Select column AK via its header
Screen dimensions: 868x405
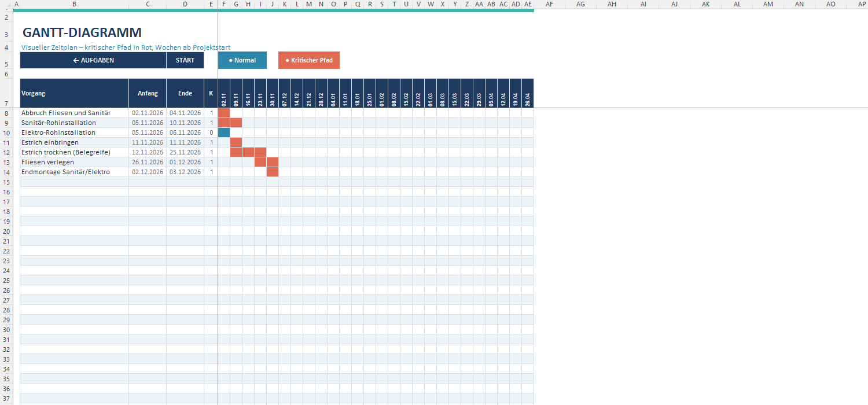pyautogui.click(x=705, y=4)
